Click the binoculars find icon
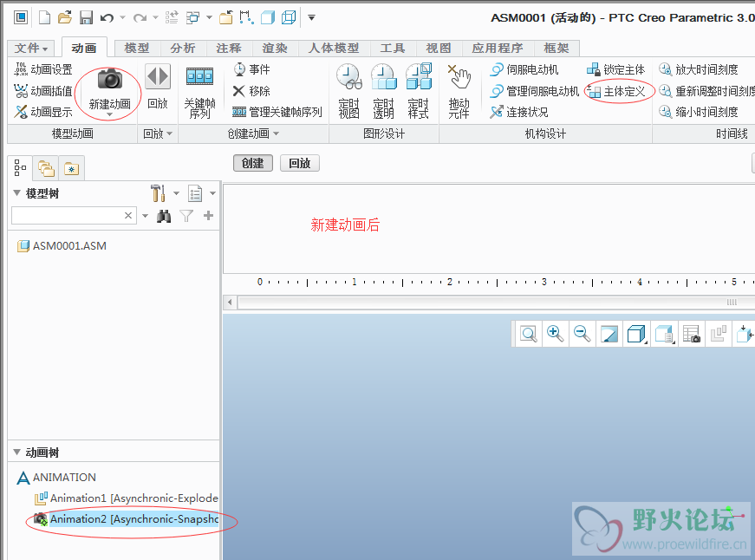Image resolution: width=755 pixels, height=560 pixels. 164,216
